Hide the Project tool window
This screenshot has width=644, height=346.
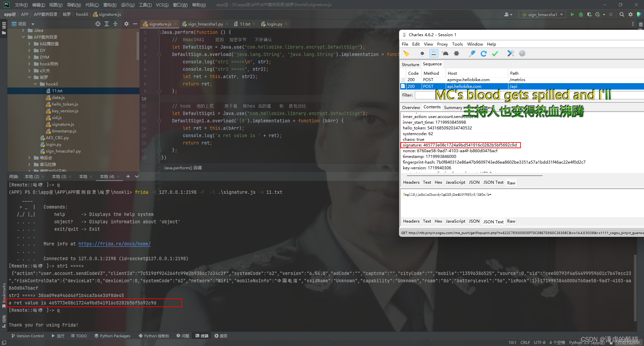tap(135, 24)
